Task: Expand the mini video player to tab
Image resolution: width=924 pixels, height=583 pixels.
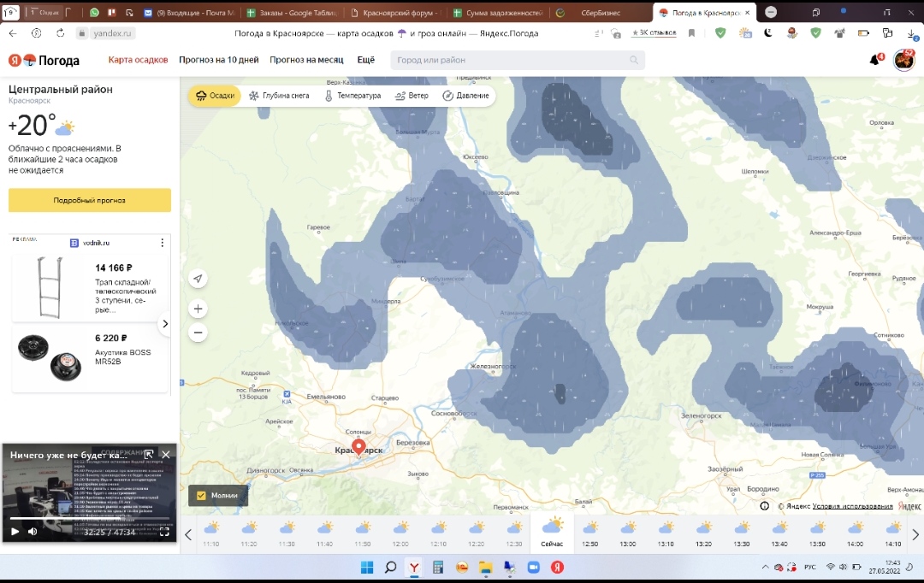Action: [149, 455]
